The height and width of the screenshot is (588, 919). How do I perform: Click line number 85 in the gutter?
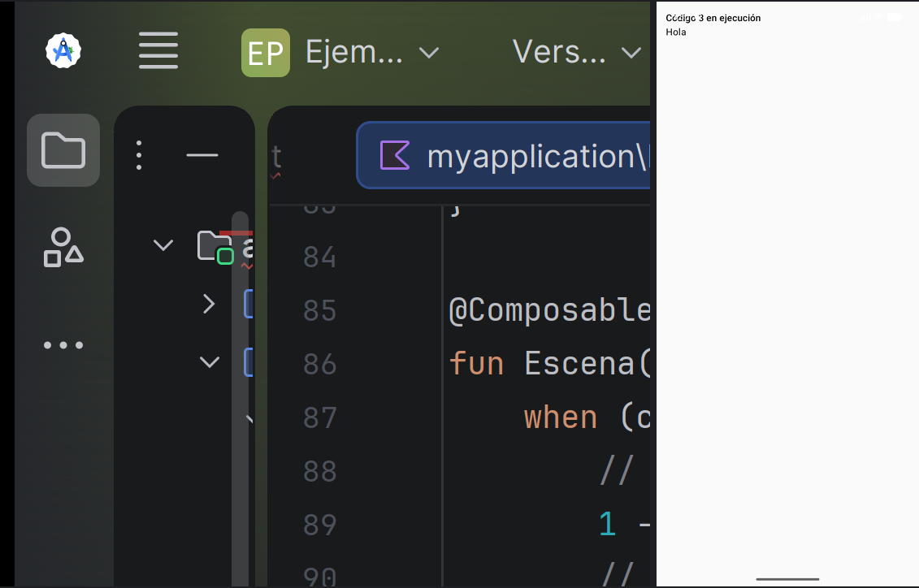[320, 310]
